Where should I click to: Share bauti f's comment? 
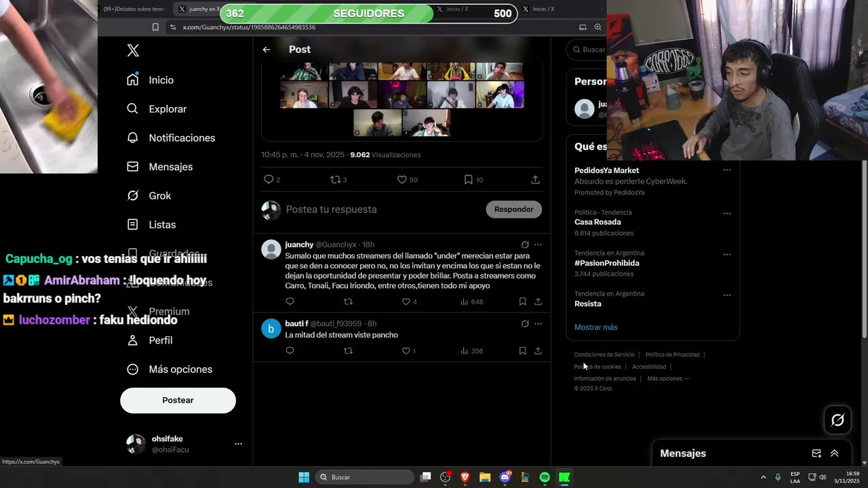coord(538,351)
